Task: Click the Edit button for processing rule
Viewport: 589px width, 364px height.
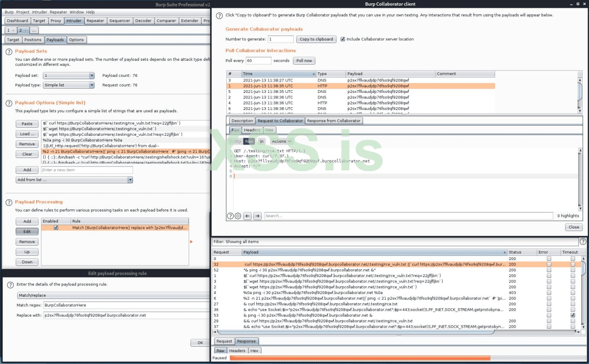Action: tap(27, 232)
